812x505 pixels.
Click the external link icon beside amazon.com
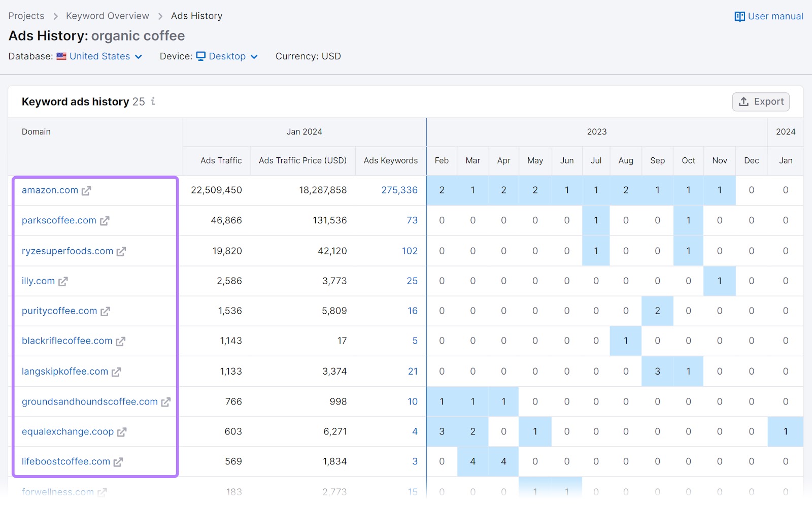(x=87, y=191)
